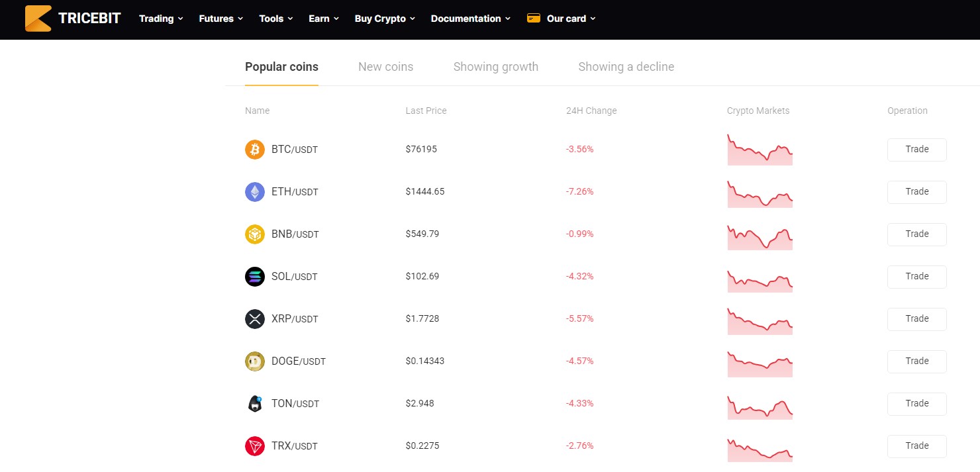Click the BNB/USDT pair name

tap(295, 234)
